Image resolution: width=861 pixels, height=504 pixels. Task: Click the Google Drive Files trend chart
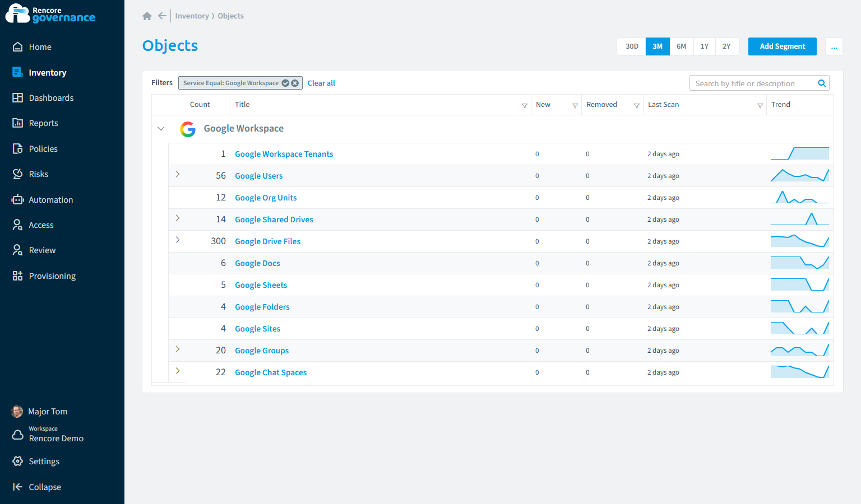click(800, 241)
